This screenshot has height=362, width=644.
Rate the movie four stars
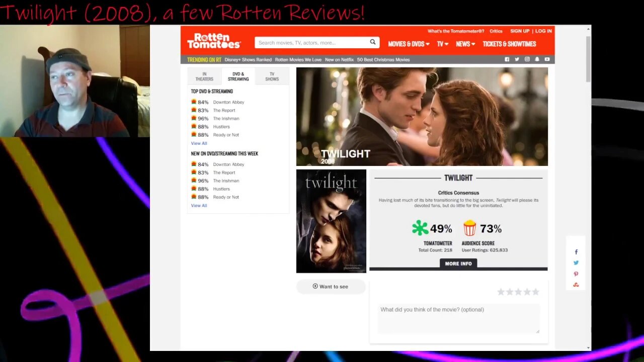pos(527,292)
